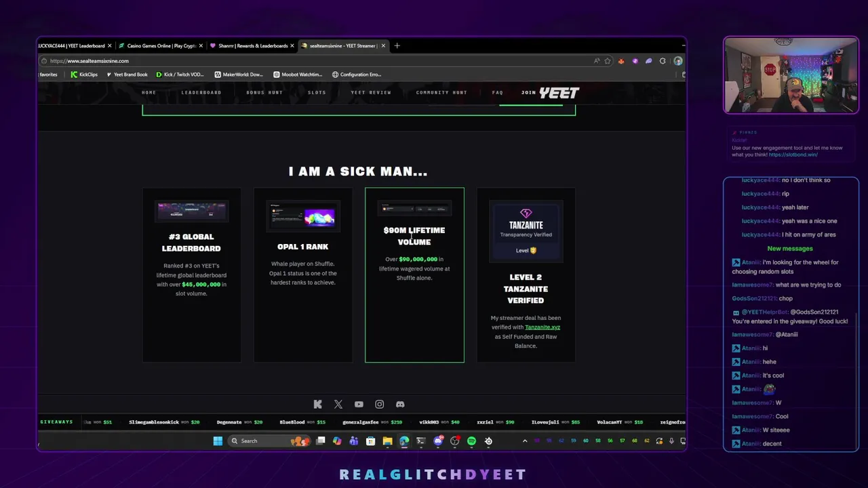The height and width of the screenshot is (488, 868).
Task: Close the Shanrrr Rewards tab
Action: [x=292, y=45]
